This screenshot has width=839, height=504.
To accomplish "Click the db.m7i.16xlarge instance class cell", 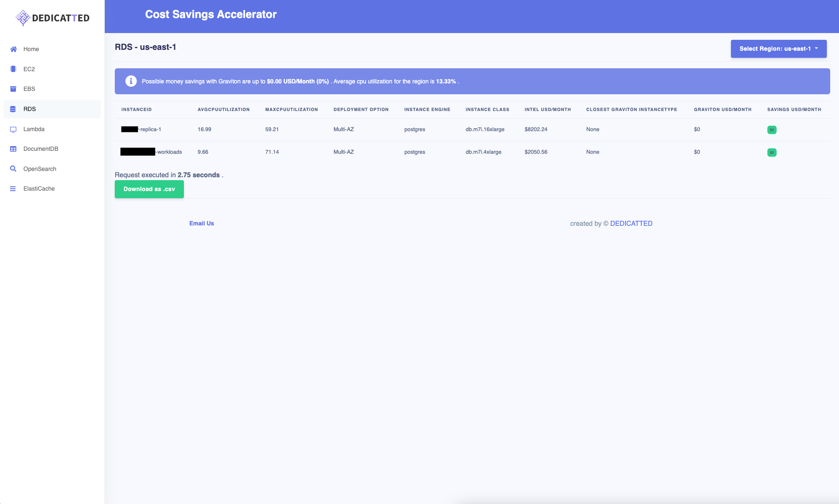I will click(x=485, y=129).
